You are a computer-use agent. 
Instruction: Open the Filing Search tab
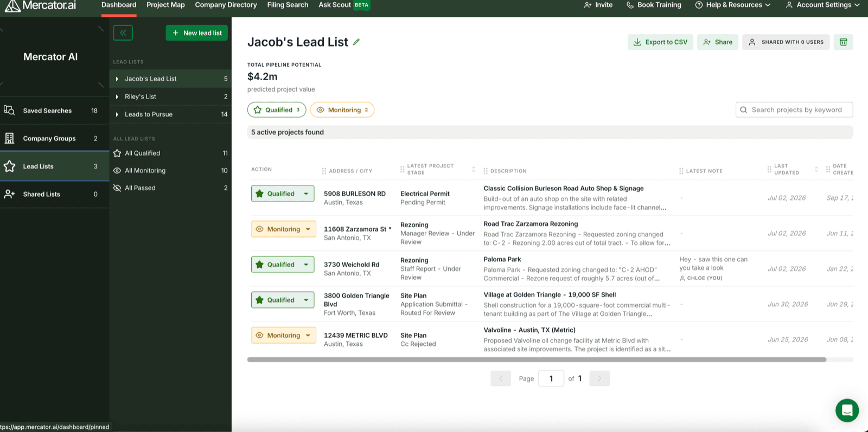(x=288, y=5)
